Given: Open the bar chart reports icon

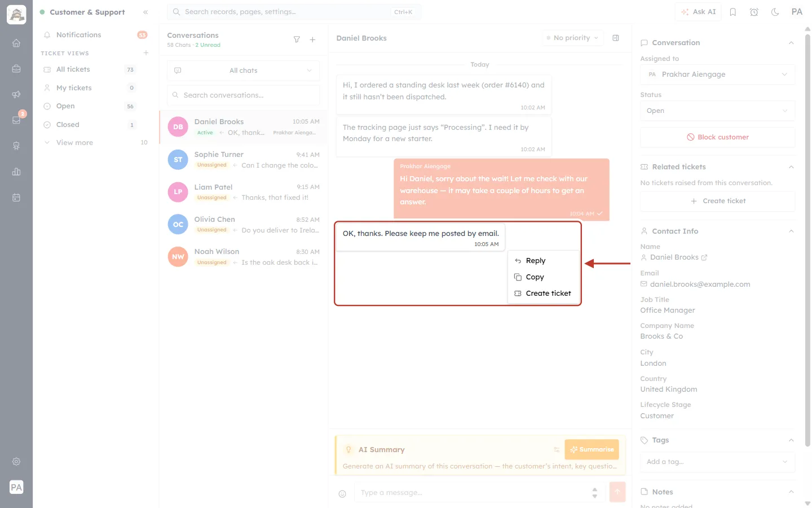Looking at the screenshot, I should (16, 172).
